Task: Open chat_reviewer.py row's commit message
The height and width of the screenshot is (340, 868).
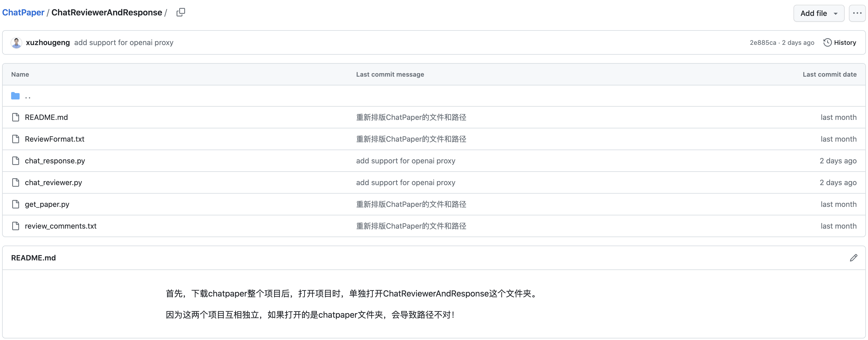Action: [x=406, y=182]
